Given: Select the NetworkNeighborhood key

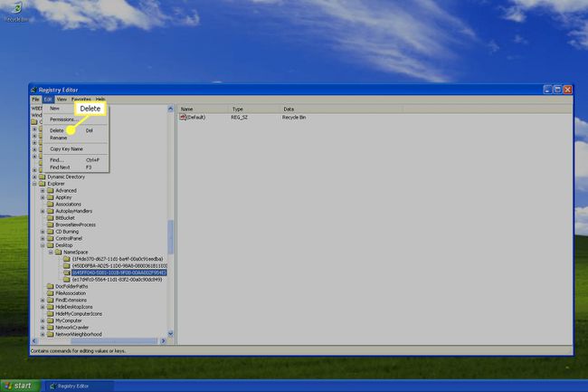Looking at the screenshot, I should (x=79, y=334).
